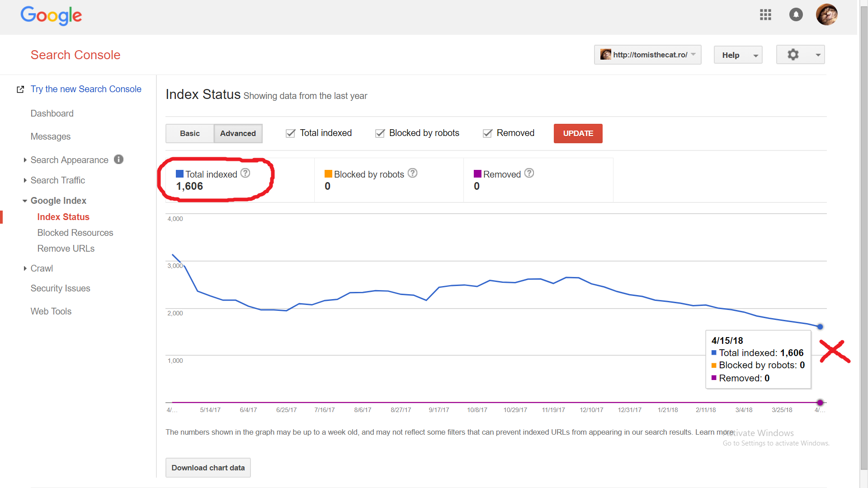Open Blocked Resources page
Viewport: 868px width, 488px height.
pos(75,233)
